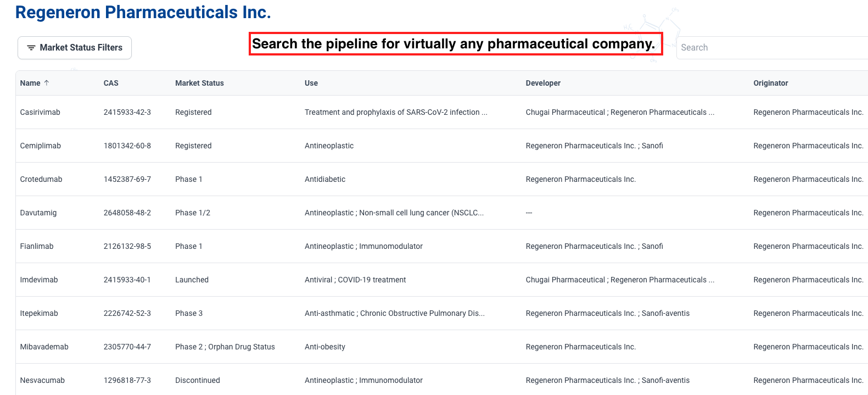Click the Developer column header
The width and height of the screenshot is (868, 395).
tap(543, 83)
